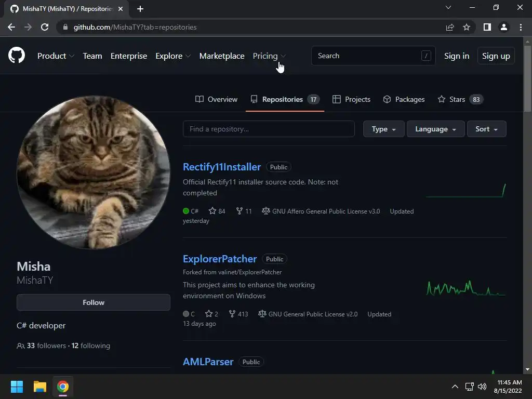
Task: Bookmark this page with the star icon
Action: (x=467, y=27)
